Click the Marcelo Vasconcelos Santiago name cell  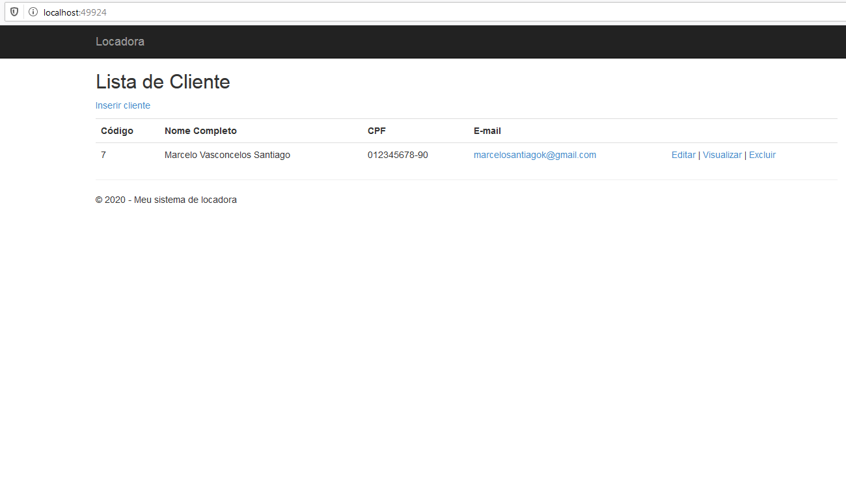(x=227, y=155)
